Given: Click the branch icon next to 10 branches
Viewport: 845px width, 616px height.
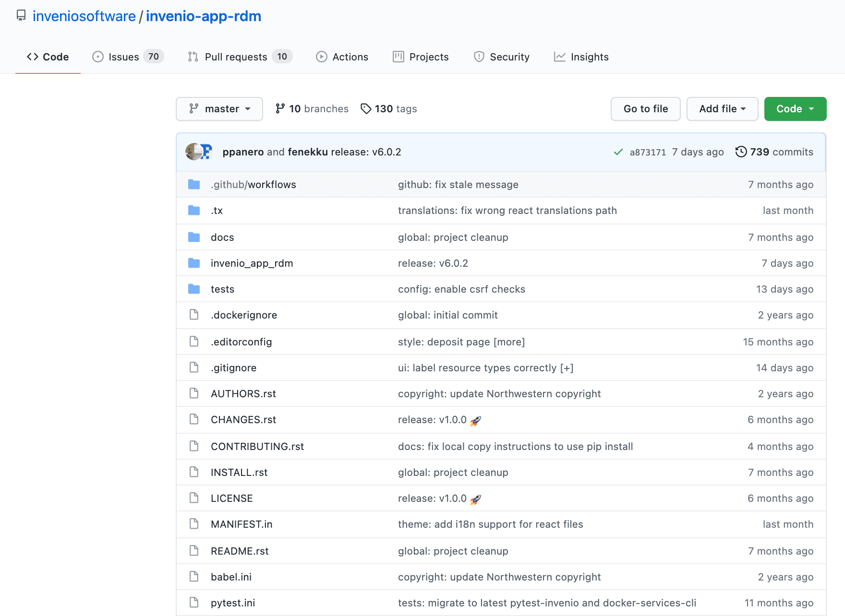Looking at the screenshot, I should (280, 109).
